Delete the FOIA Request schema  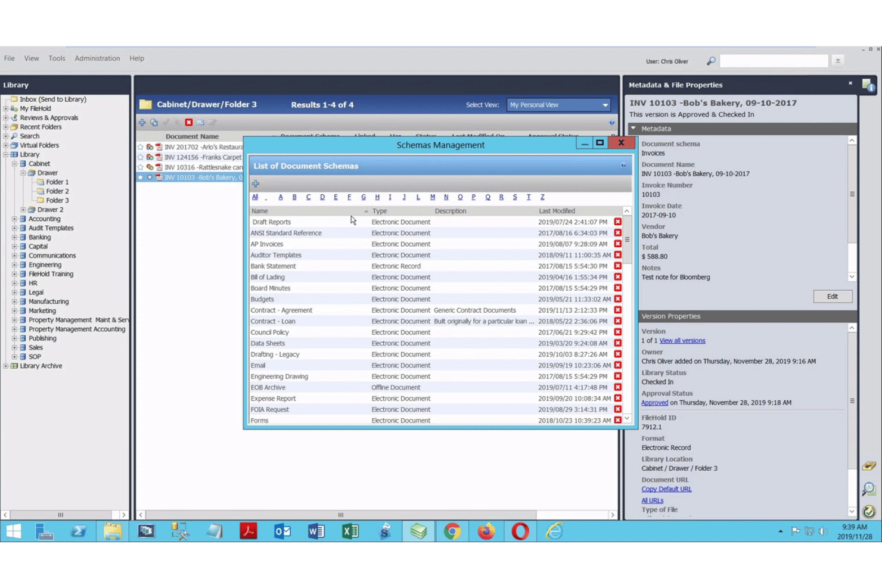coord(618,409)
